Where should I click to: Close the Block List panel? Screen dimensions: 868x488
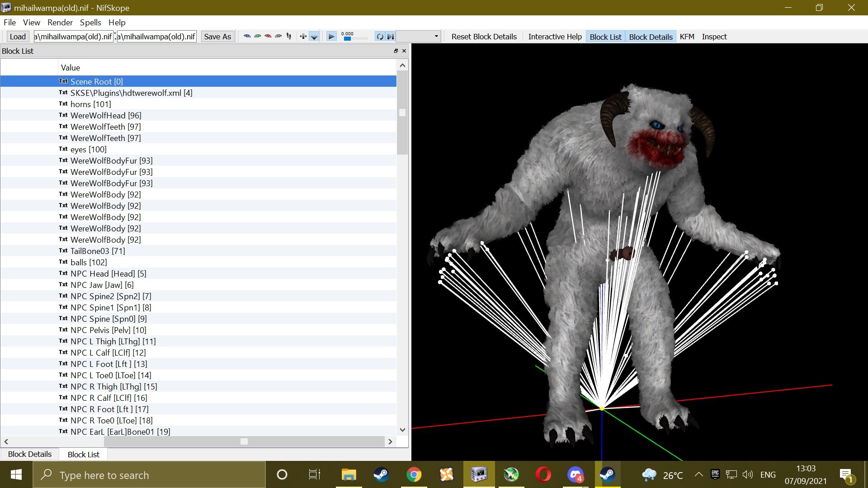click(x=404, y=51)
